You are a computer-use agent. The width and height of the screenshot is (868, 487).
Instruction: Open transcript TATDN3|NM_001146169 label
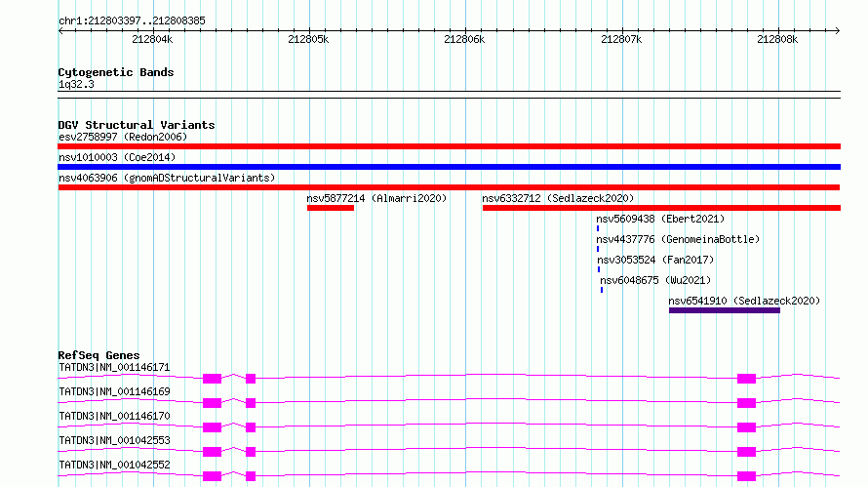point(114,391)
